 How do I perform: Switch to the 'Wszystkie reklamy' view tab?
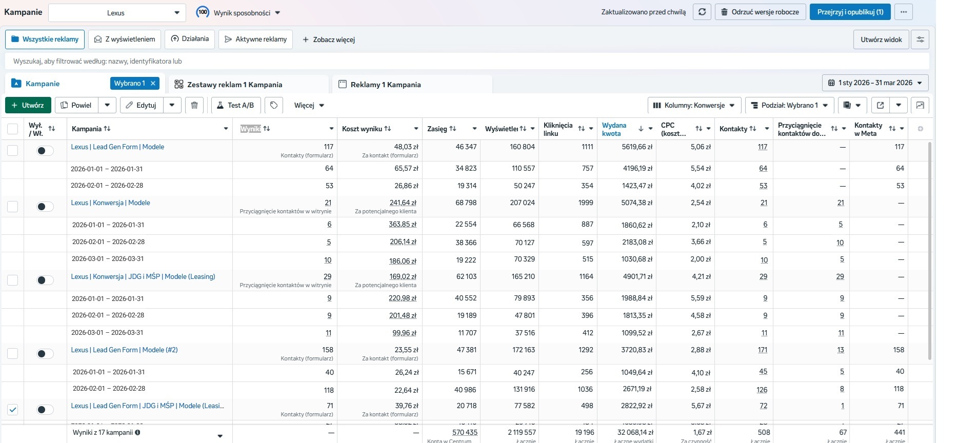45,39
